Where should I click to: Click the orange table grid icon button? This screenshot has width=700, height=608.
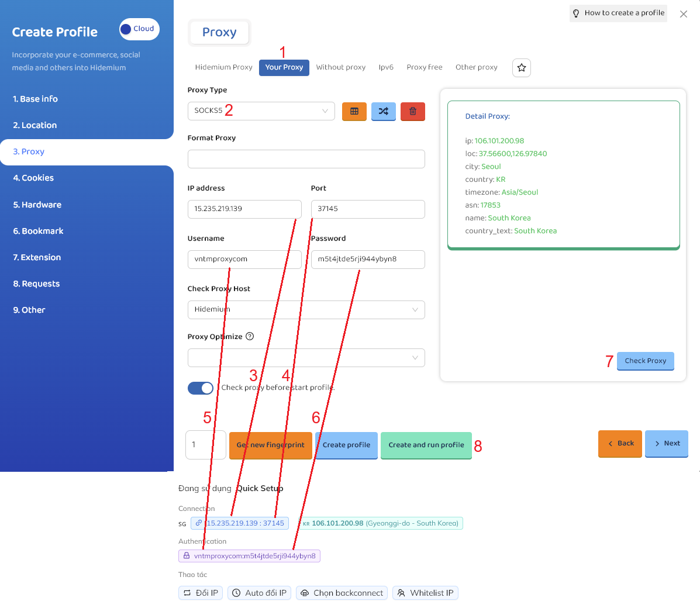[354, 111]
